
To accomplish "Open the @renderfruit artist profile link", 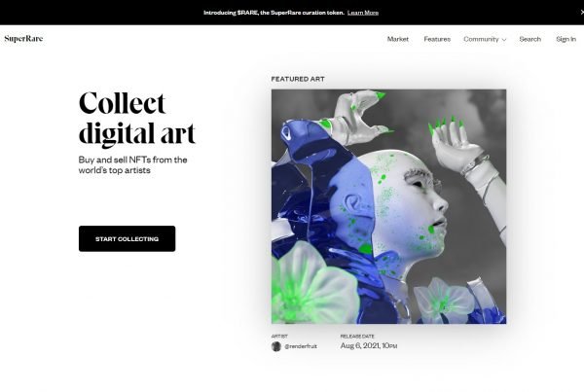I will (301, 346).
